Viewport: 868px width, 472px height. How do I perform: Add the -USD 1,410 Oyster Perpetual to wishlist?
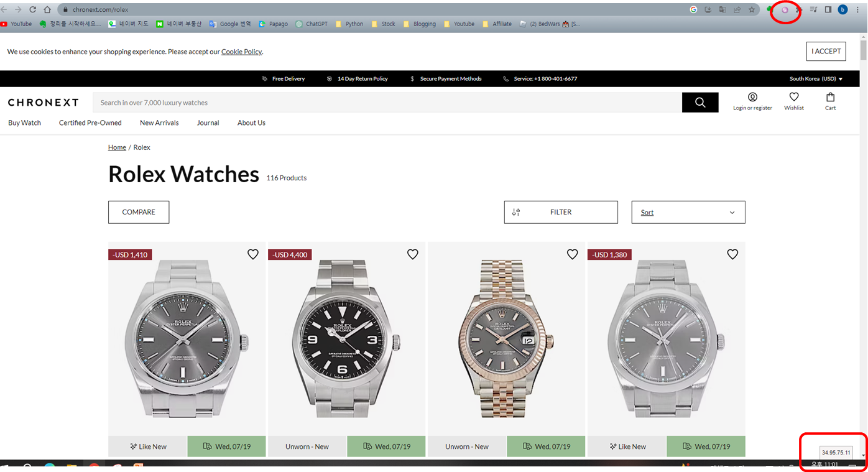(x=253, y=254)
